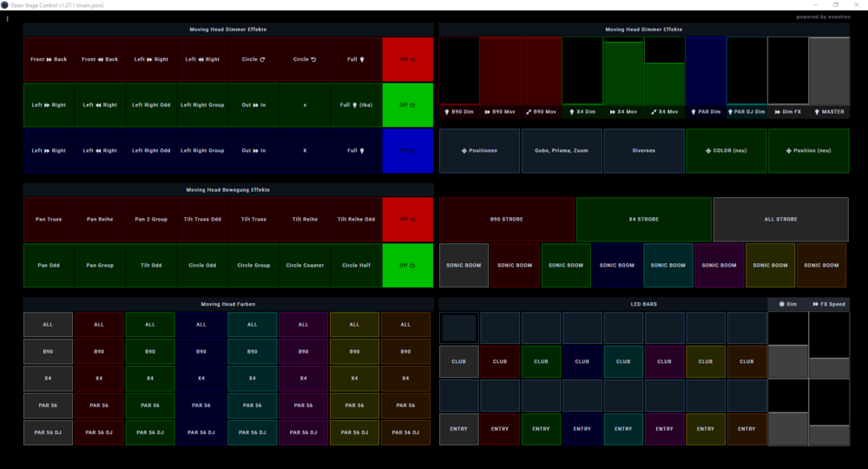The image size is (868, 469).
Task: Activate Circle Group movement effect
Action: coord(253,265)
